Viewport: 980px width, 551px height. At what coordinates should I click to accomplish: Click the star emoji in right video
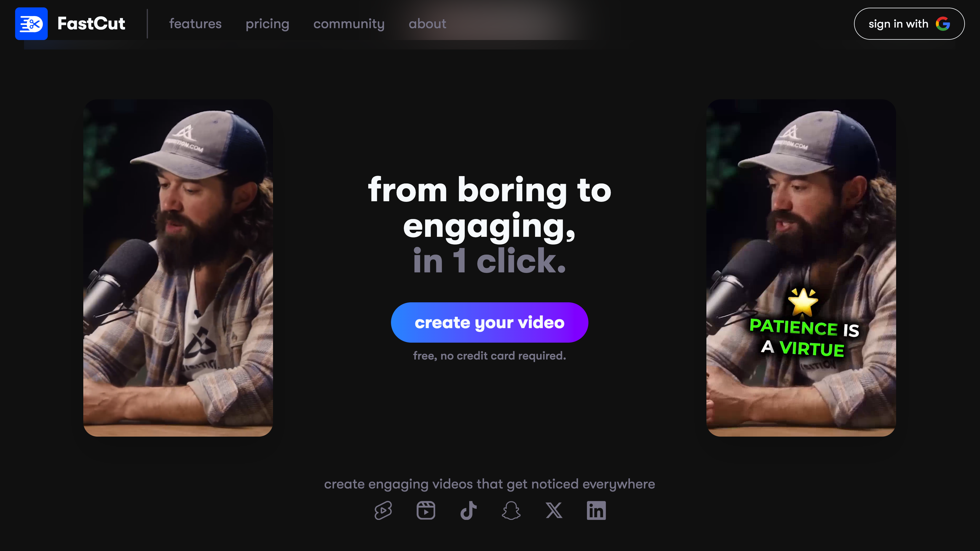(803, 302)
